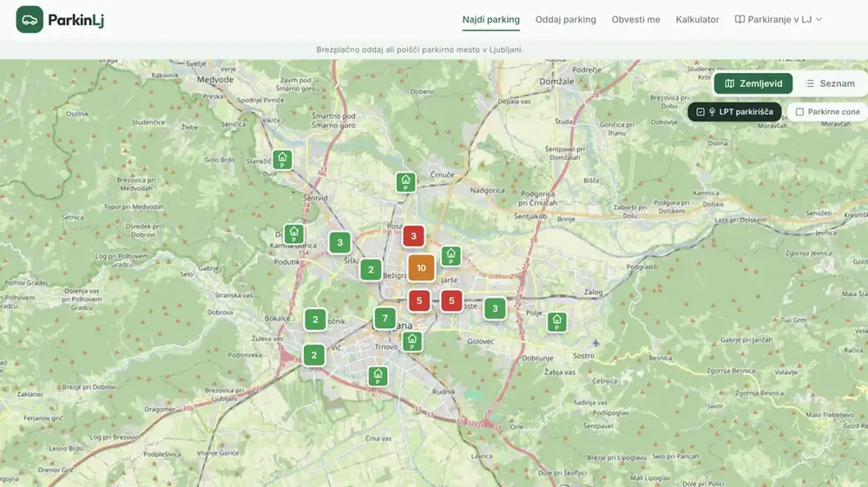Expand the orange 10 cluster marker
Image resolution: width=868 pixels, height=487 pixels.
(421, 268)
